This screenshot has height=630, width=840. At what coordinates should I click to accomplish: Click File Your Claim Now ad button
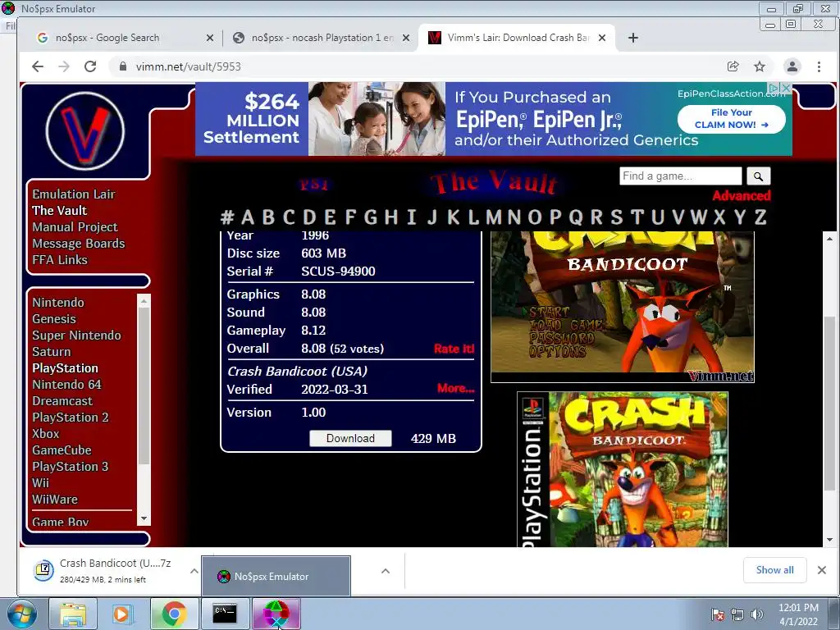(731, 119)
